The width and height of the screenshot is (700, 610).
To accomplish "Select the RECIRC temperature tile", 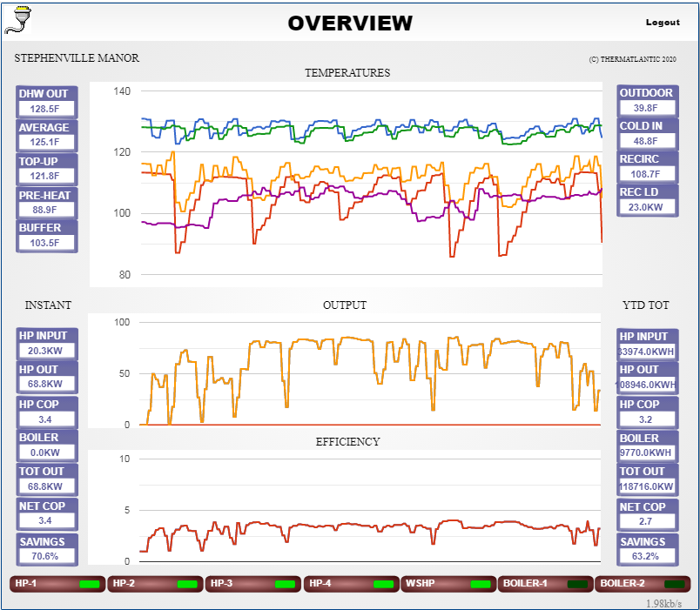I will click(x=645, y=167).
